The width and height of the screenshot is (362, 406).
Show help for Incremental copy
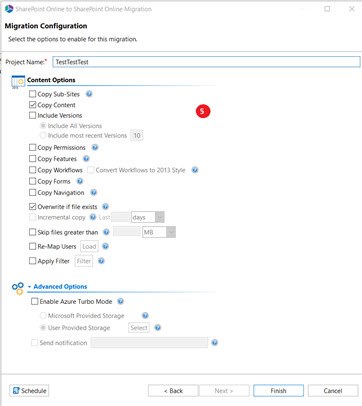pos(93,217)
